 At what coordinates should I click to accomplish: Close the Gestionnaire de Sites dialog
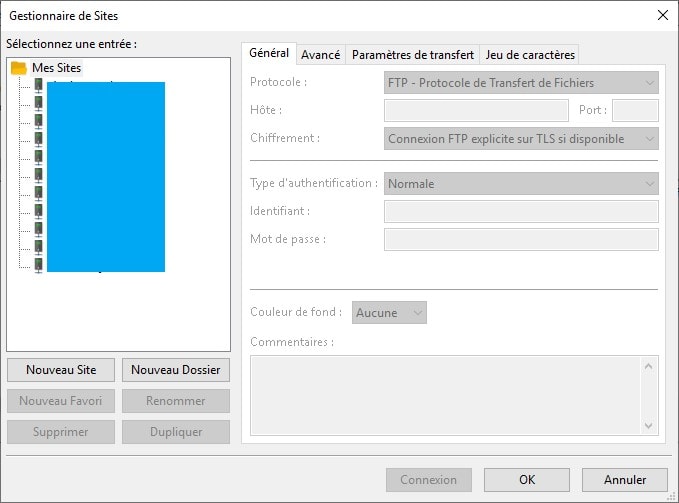point(663,16)
